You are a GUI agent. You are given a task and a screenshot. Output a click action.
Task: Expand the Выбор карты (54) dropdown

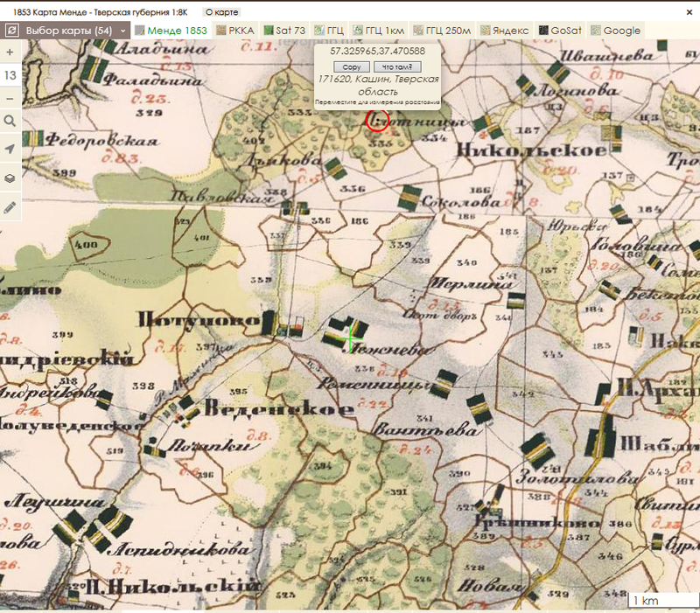click(x=74, y=31)
